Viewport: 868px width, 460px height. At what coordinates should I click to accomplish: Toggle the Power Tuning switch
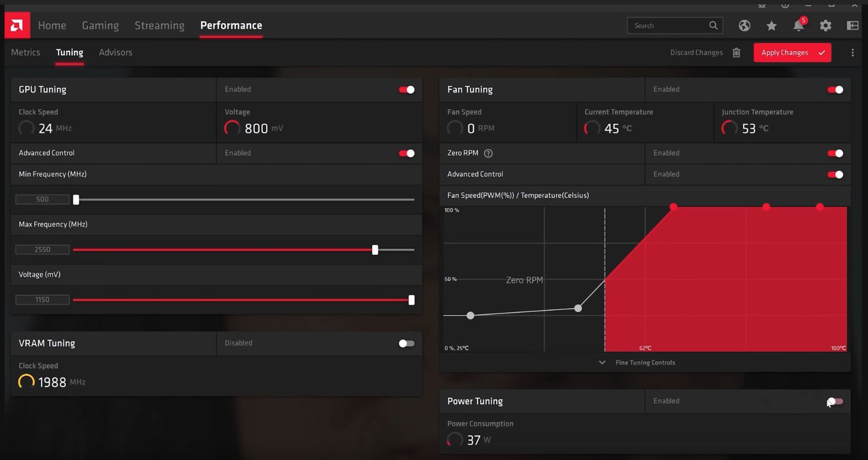[835, 402]
